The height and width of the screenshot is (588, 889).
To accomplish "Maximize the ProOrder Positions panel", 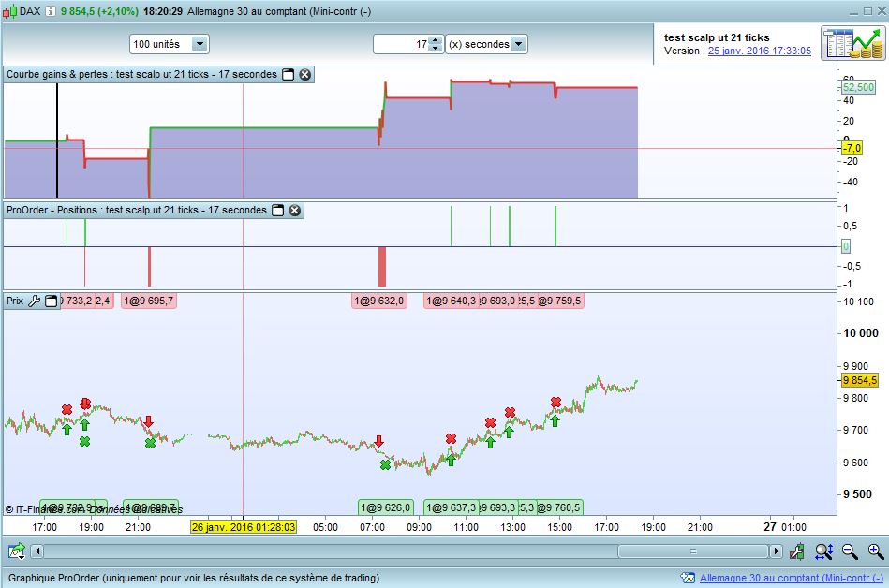I will click(x=277, y=211).
